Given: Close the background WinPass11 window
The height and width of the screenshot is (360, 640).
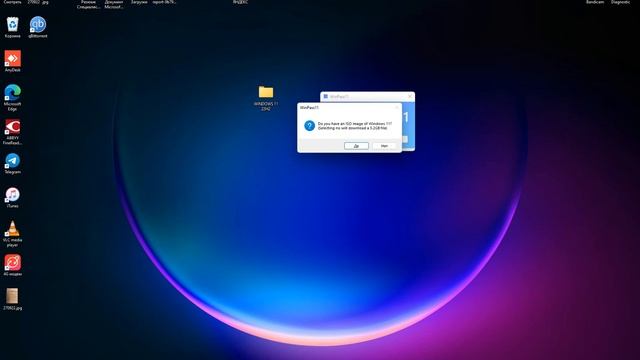Looking at the screenshot, I should click(410, 96).
